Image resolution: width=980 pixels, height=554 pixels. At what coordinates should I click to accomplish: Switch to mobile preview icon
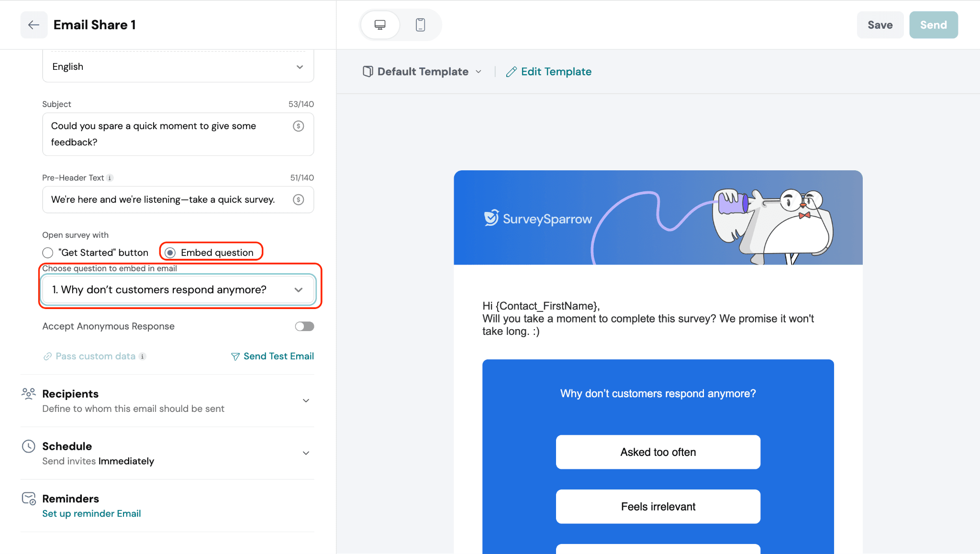point(420,25)
